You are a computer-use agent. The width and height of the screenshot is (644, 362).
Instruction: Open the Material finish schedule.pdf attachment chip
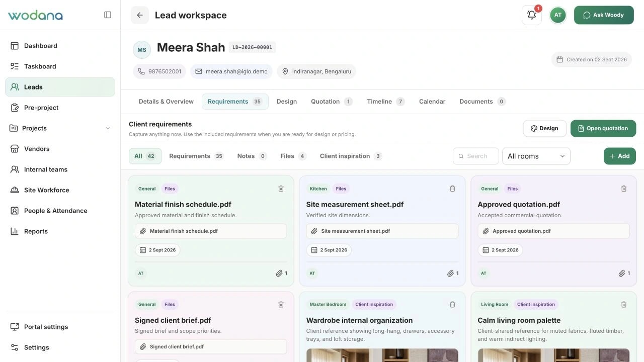point(211,231)
